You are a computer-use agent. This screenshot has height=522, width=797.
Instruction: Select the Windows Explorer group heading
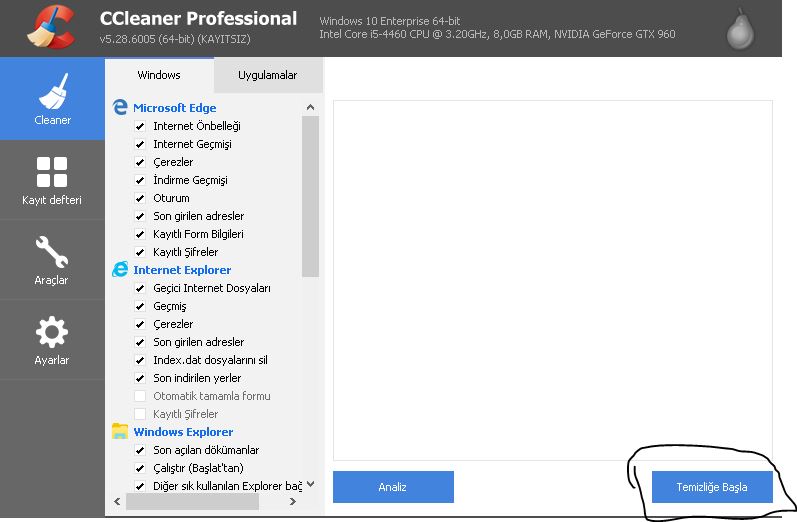(x=183, y=432)
